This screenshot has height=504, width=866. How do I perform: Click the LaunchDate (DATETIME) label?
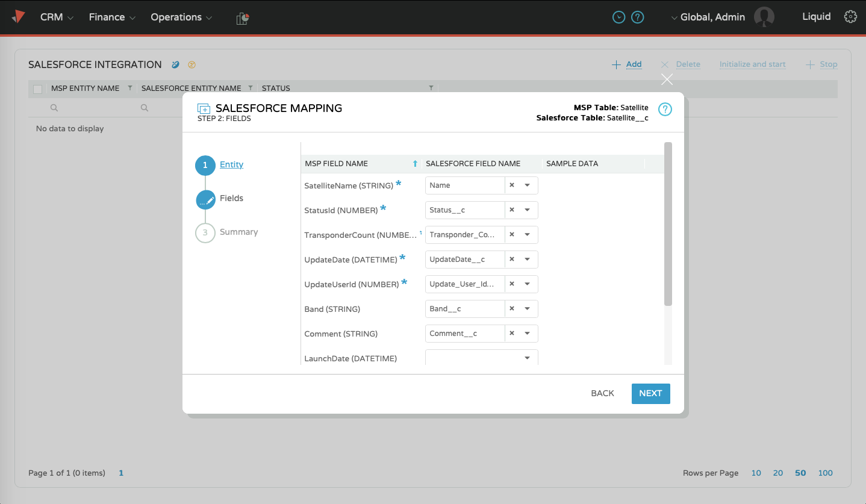click(x=350, y=359)
